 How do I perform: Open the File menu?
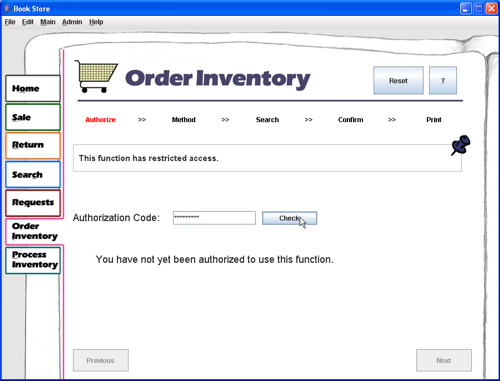click(x=10, y=22)
